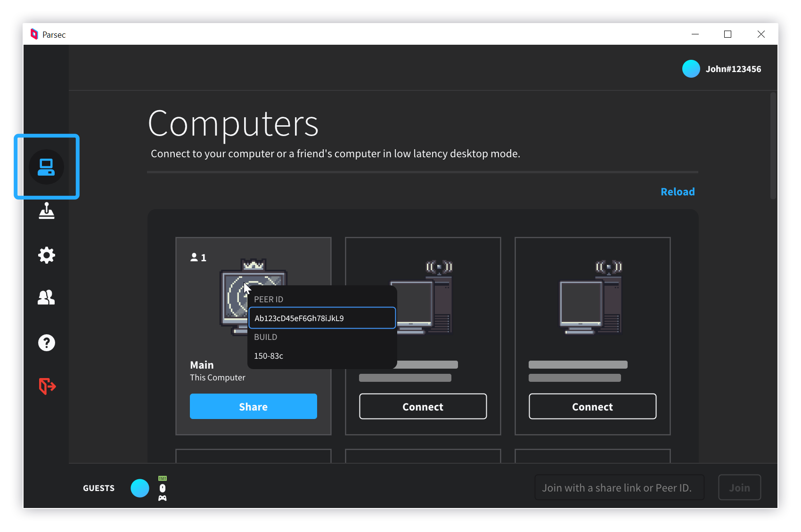Open the Friends icon in sidebar
The image size is (801, 532).
[x=46, y=298]
